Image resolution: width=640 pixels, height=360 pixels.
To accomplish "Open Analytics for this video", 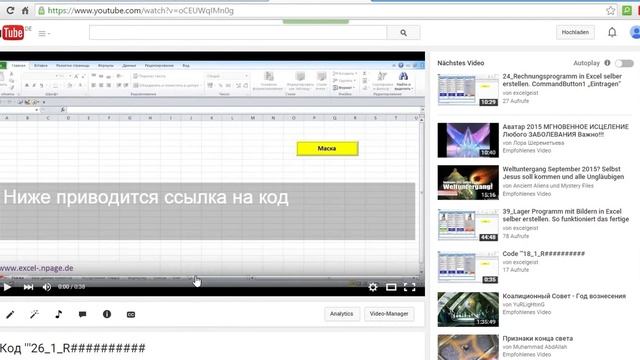I will coord(342,314).
